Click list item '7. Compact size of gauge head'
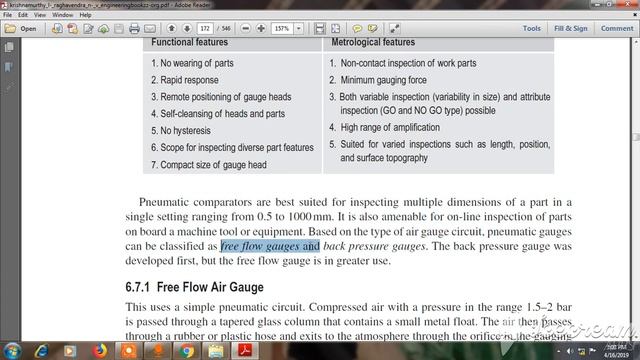The height and width of the screenshot is (360, 640). (209, 165)
